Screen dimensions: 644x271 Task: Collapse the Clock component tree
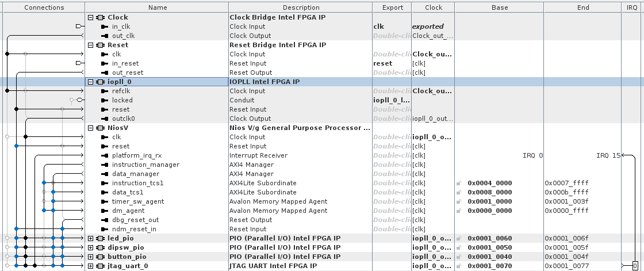point(91,17)
